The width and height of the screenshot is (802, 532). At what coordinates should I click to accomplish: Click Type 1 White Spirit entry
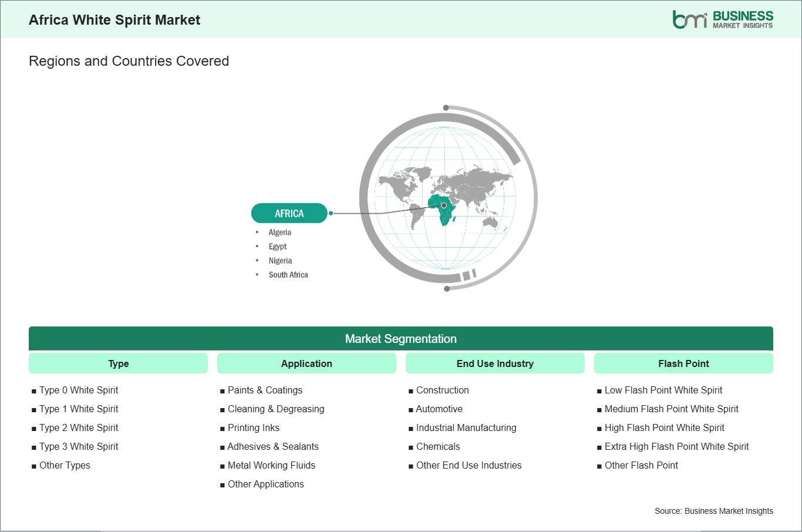click(79, 409)
